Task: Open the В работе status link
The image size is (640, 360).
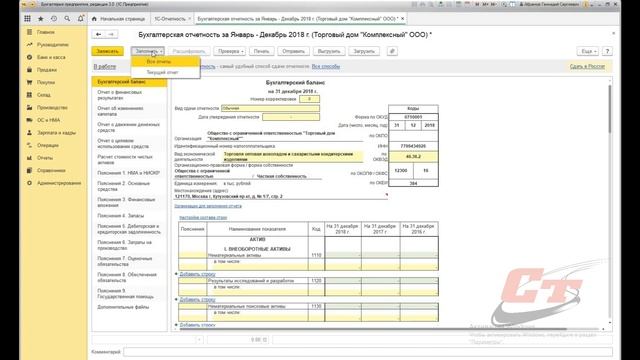Action: (105, 67)
